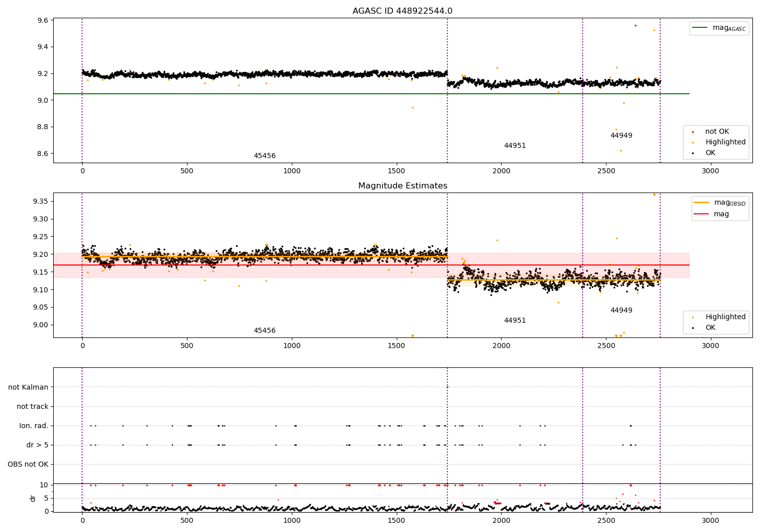Screen dimensions: 760x532
Task: Click the 'AGASC ID 448922544.0' plot title
Action: (402, 11)
